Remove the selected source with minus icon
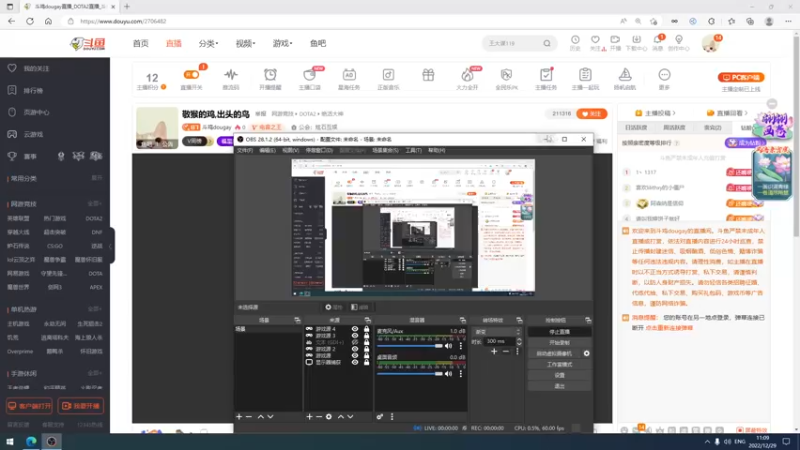800x450 pixels. tap(319, 417)
